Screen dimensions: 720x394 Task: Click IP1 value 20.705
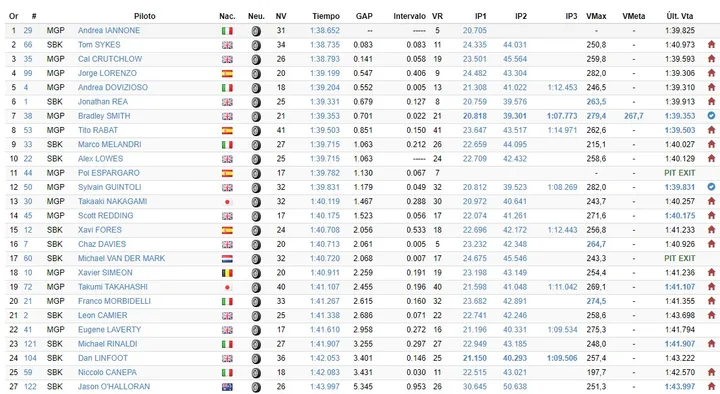tap(475, 30)
